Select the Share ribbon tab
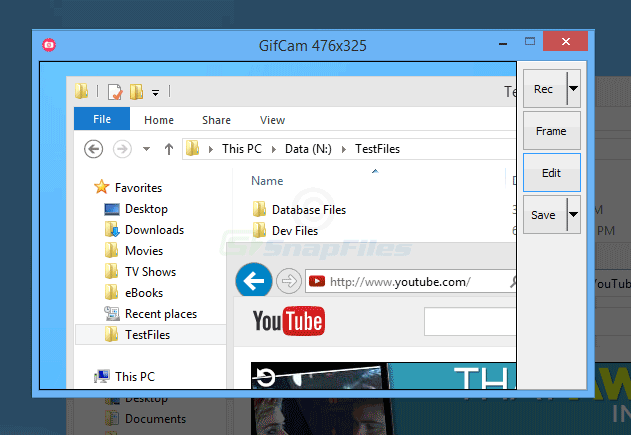 click(x=216, y=120)
